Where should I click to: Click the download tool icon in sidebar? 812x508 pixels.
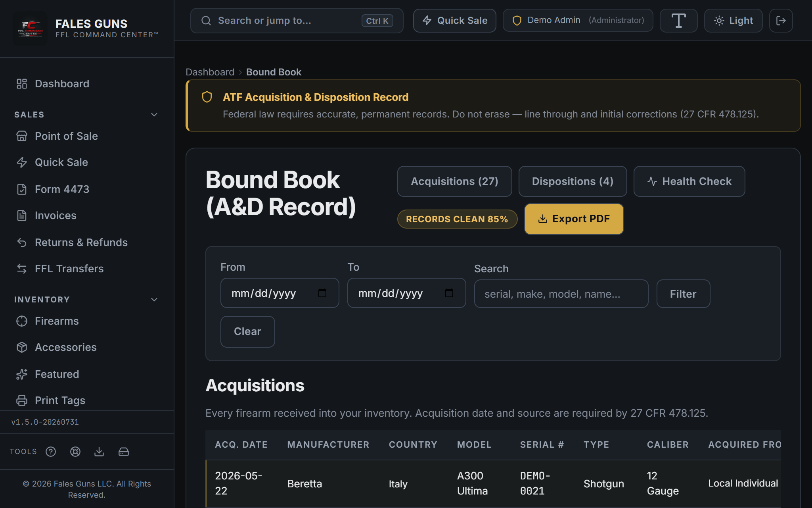[99, 452]
